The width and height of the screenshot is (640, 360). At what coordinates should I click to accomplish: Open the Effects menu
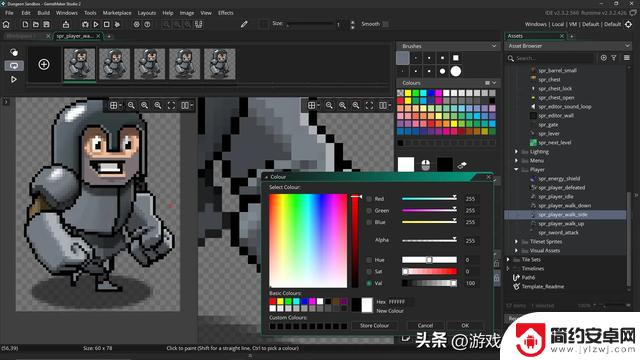[226, 13]
